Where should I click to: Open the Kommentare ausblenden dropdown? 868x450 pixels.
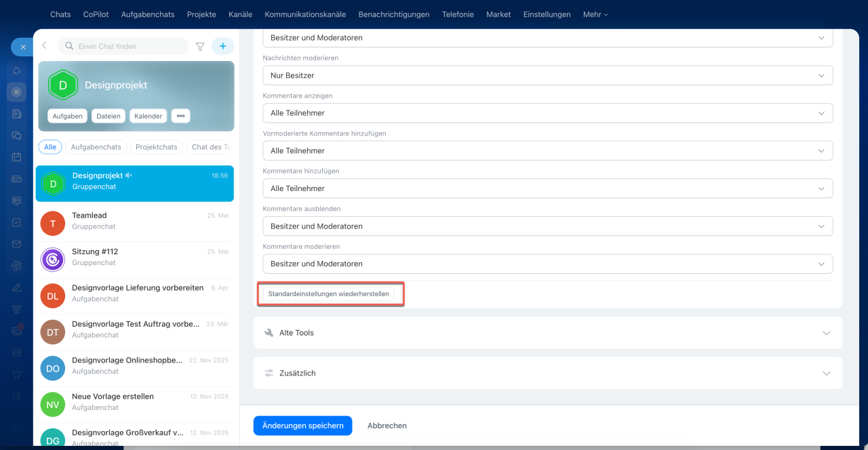coord(548,226)
